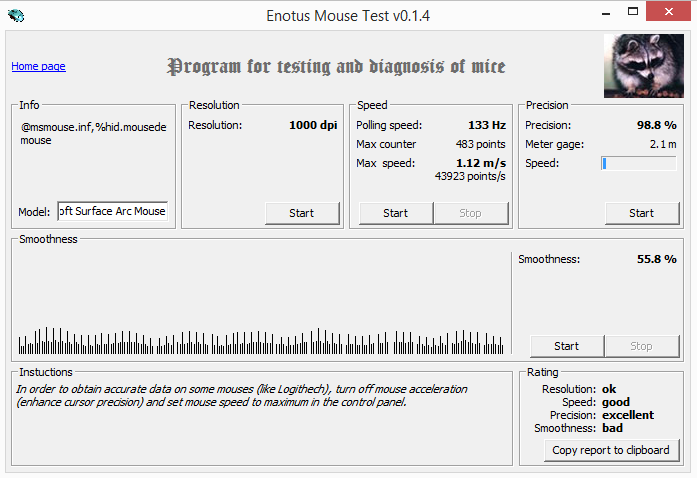Image resolution: width=697 pixels, height=478 pixels.
Task: Click the raccoon photo thumbnail
Action: 644,66
